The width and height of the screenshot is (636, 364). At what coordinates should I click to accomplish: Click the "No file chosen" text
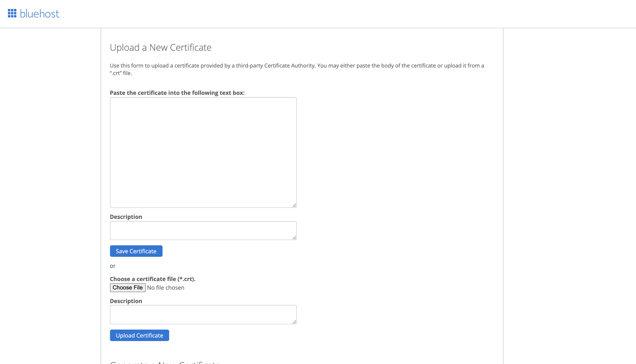coord(166,288)
